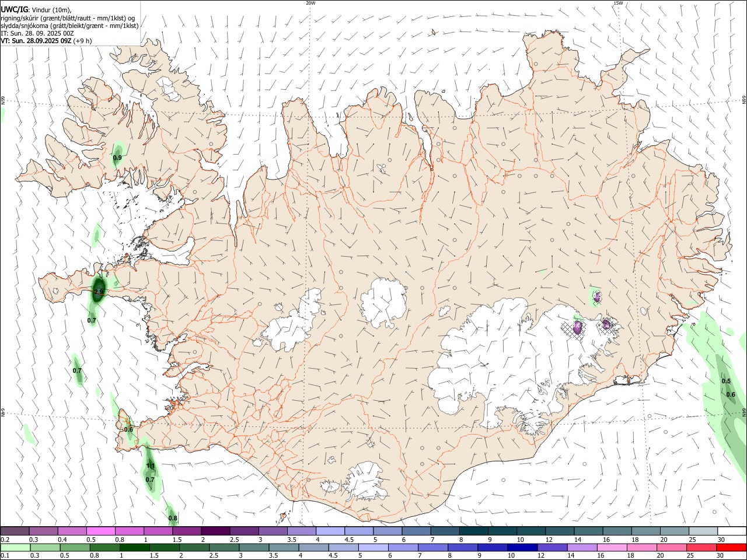Click the bright pink 0.5 snow-scale swatch
This screenshot has width=747, height=560.
101,531
